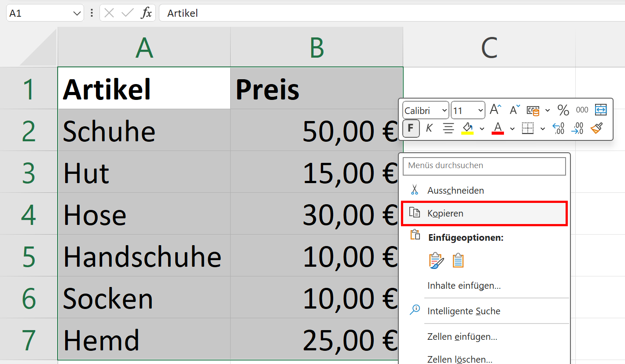
Task: Choose Kopieren from the context menu
Action: [x=484, y=213]
